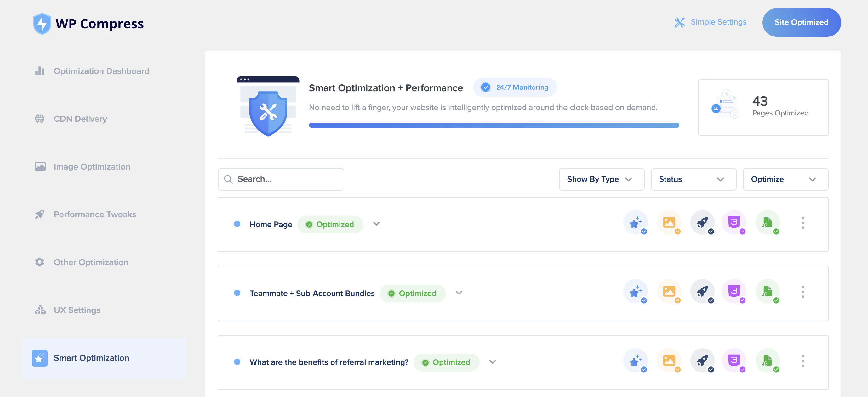Select Smart Optimization menu item

tap(104, 358)
